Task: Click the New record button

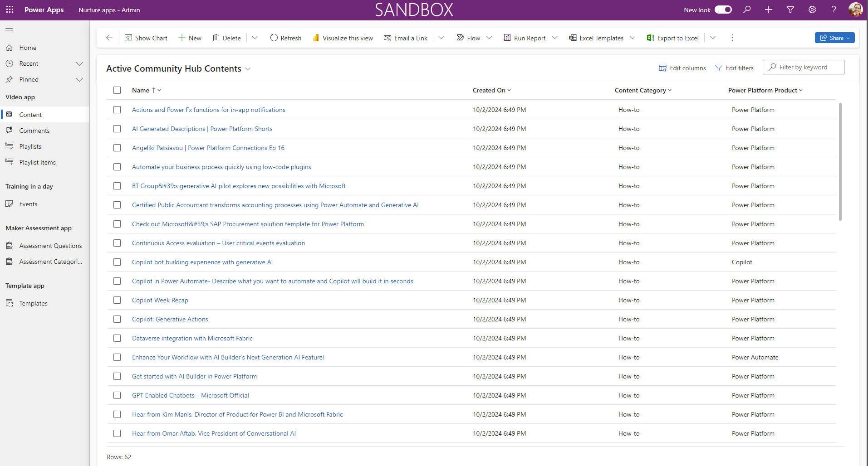Action: point(190,38)
